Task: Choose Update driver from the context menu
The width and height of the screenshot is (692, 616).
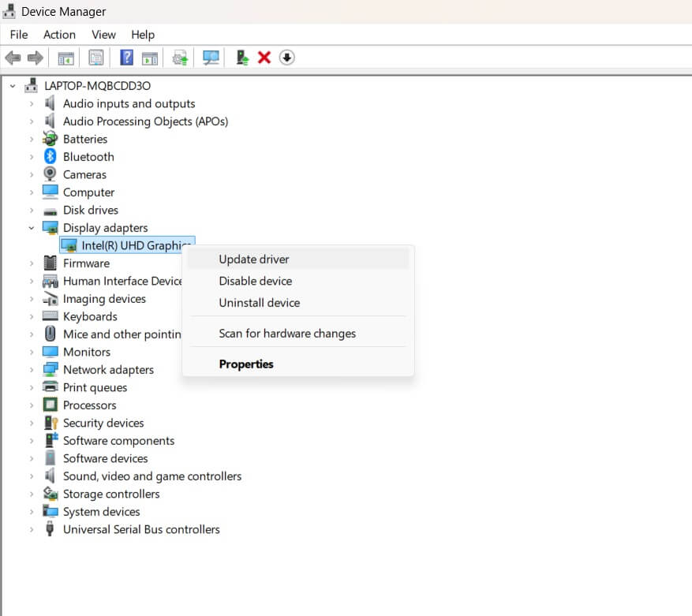Action: pyautogui.click(x=254, y=259)
